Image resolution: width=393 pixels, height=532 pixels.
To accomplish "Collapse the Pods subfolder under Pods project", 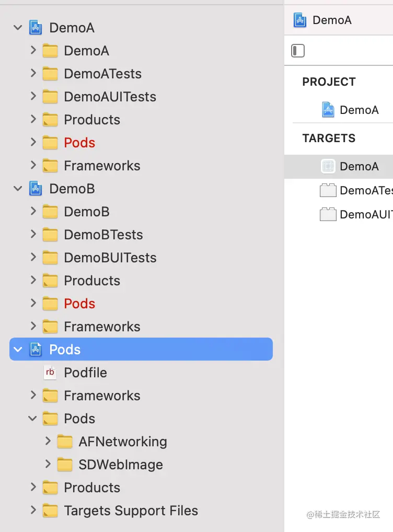I will tap(33, 419).
